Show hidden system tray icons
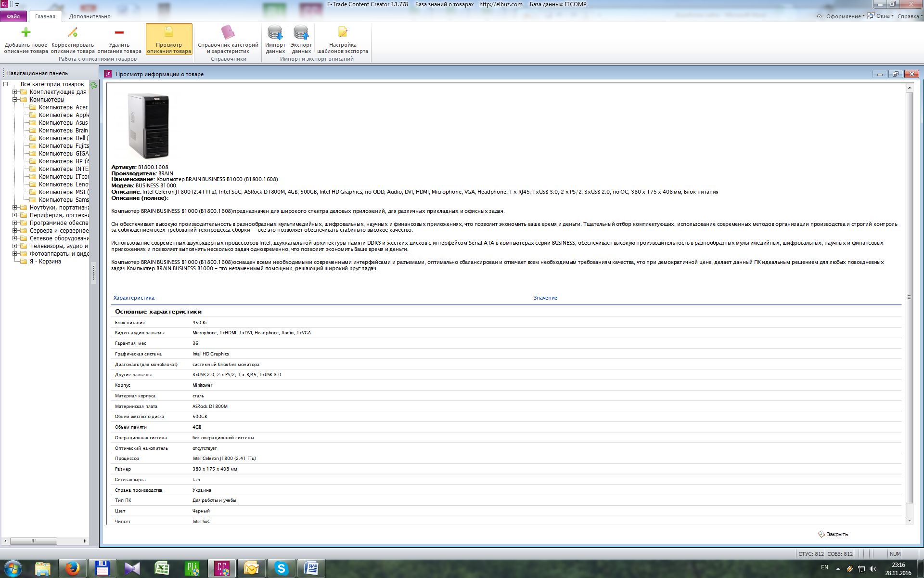 tap(838, 569)
